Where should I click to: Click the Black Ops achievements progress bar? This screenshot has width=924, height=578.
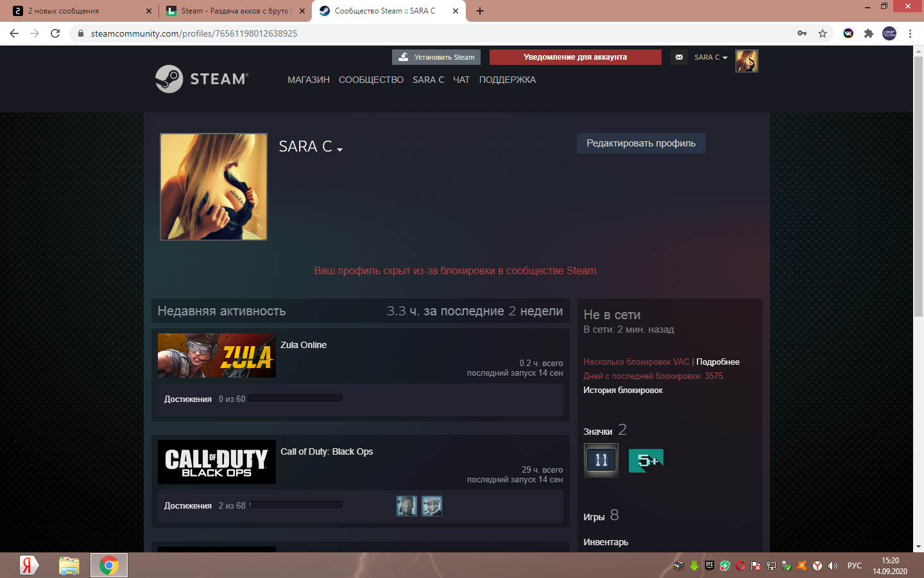click(296, 505)
